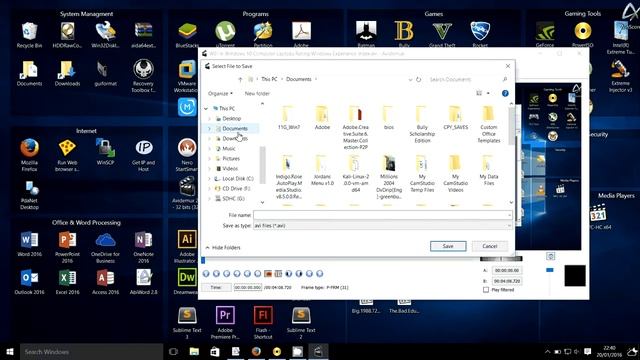Select the Bully Scholarship Edition folder
Image resolution: width=640 pixels, height=360 pixels.
(422, 124)
